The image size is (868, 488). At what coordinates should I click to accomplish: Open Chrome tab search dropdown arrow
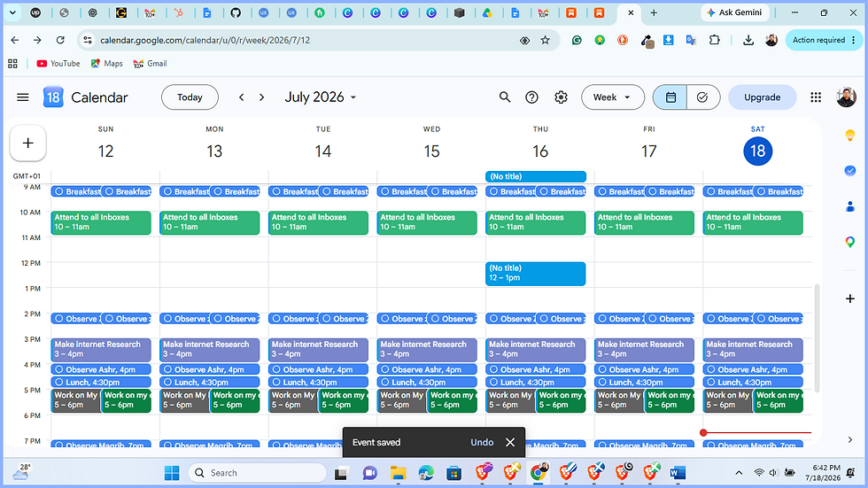(x=12, y=12)
